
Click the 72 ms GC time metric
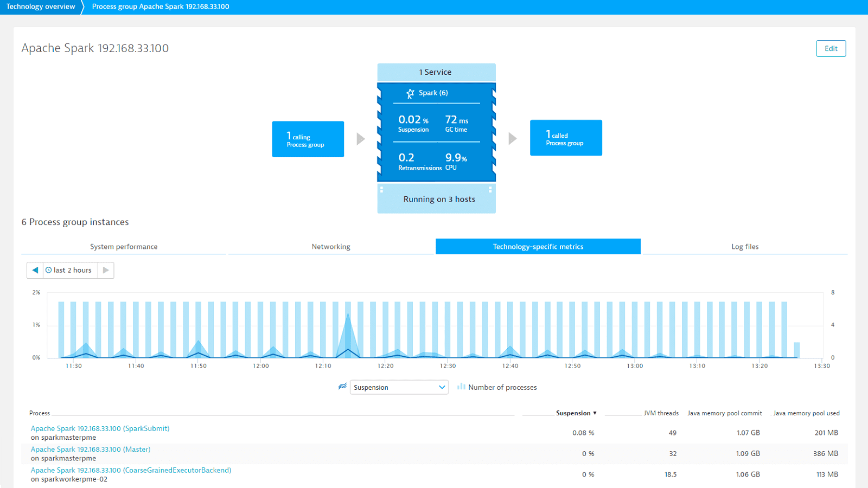[x=457, y=123]
